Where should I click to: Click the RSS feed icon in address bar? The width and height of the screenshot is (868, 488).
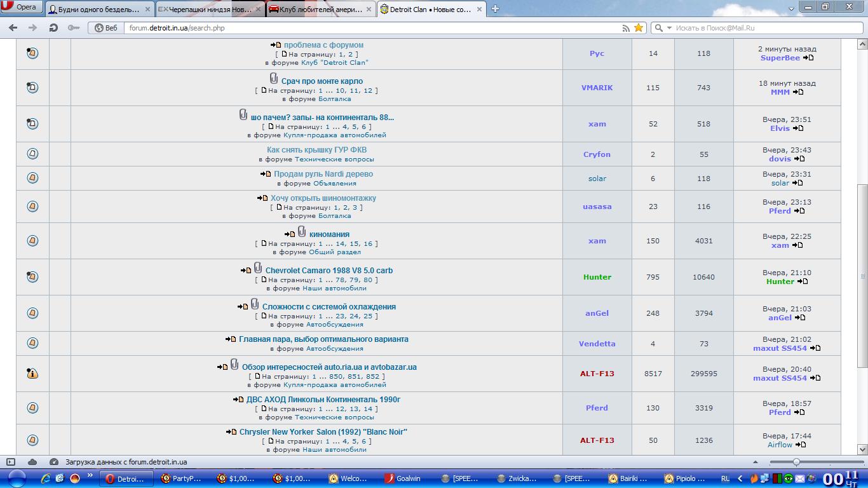626,28
